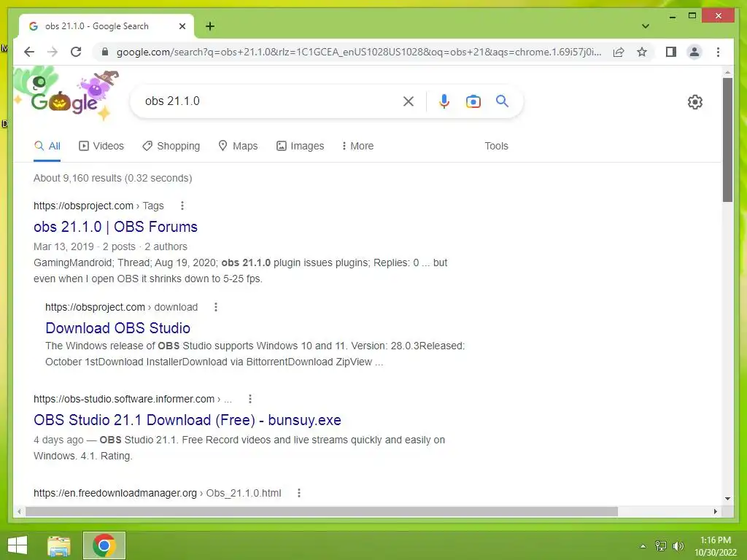Click the forward navigation arrow
747x560 pixels.
point(53,52)
